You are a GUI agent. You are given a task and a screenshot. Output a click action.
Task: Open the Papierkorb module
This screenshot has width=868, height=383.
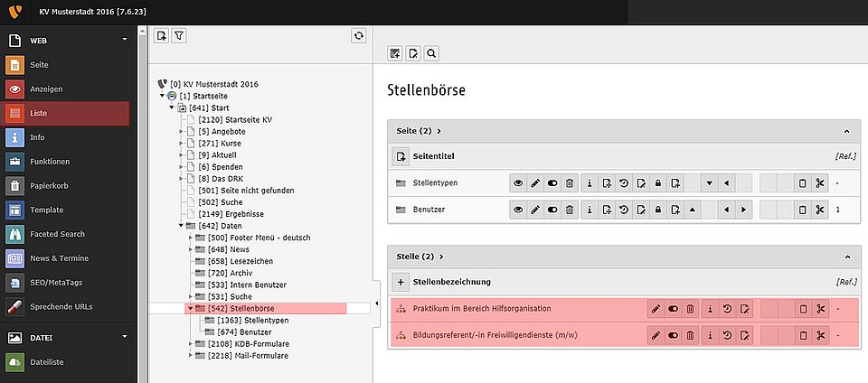(x=52, y=186)
